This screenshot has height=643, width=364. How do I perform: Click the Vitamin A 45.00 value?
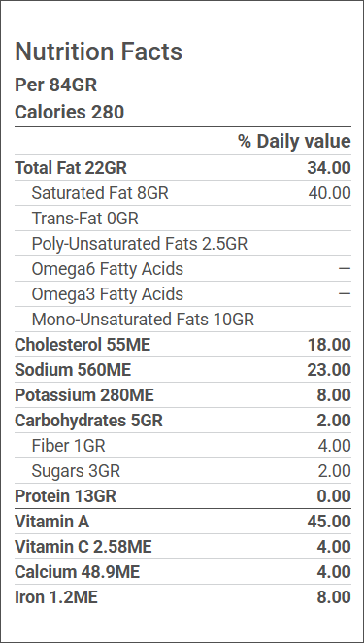pyautogui.click(x=329, y=522)
